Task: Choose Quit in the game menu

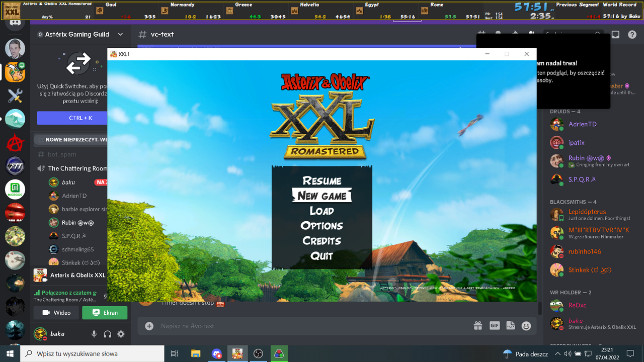Action: (x=322, y=256)
